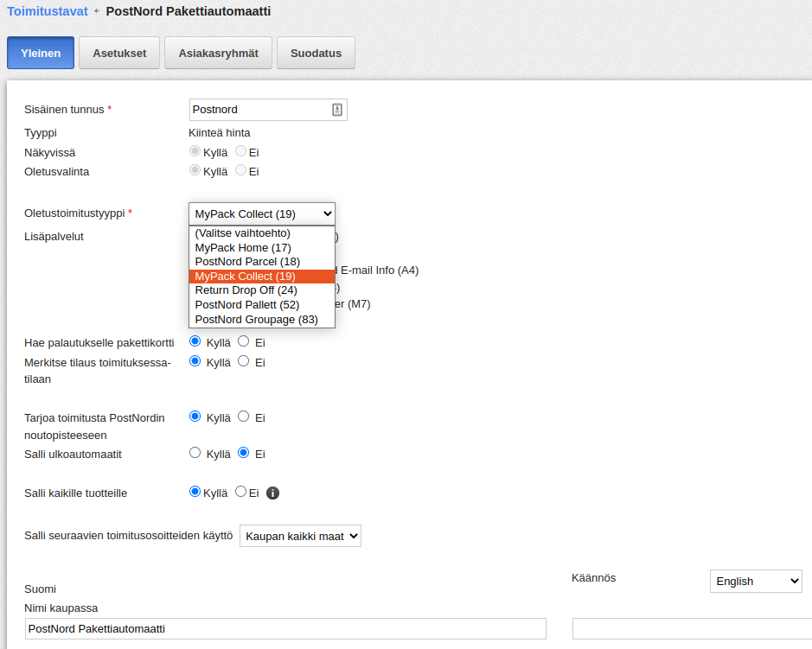Edit the Sisäinen tunnus input field

[x=268, y=110]
